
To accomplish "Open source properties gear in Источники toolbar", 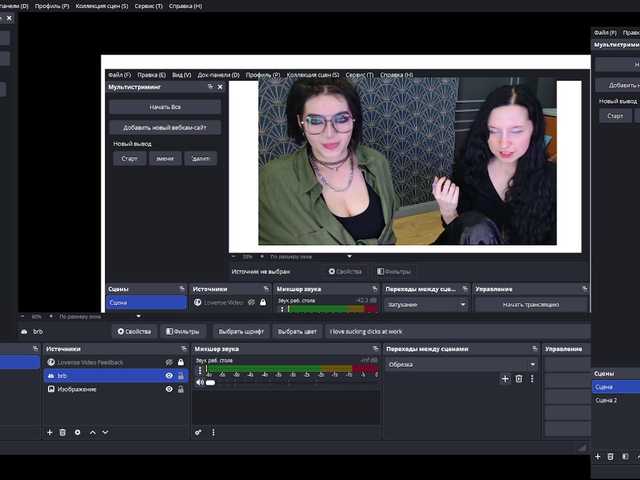I will pyautogui.click(x=78, y=432).
